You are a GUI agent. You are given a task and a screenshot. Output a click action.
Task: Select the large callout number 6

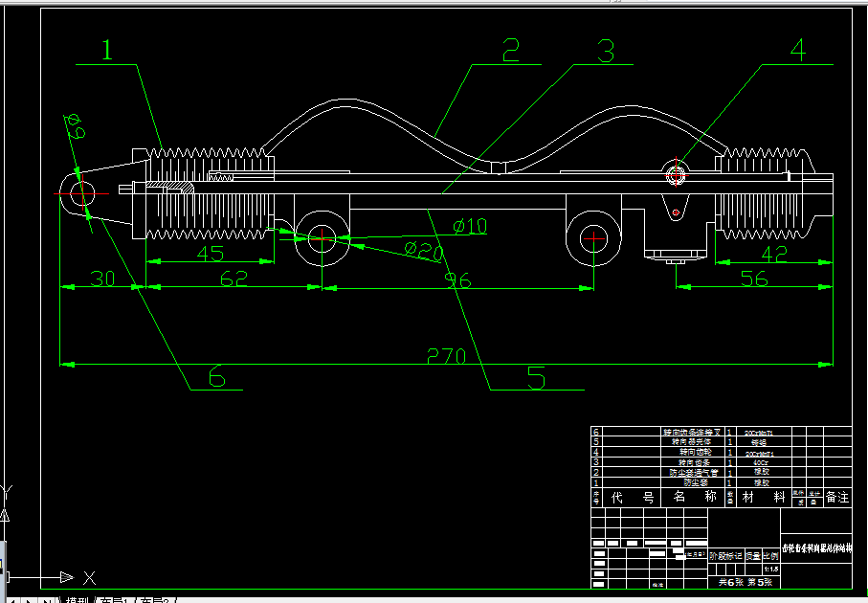pos(217,376)
